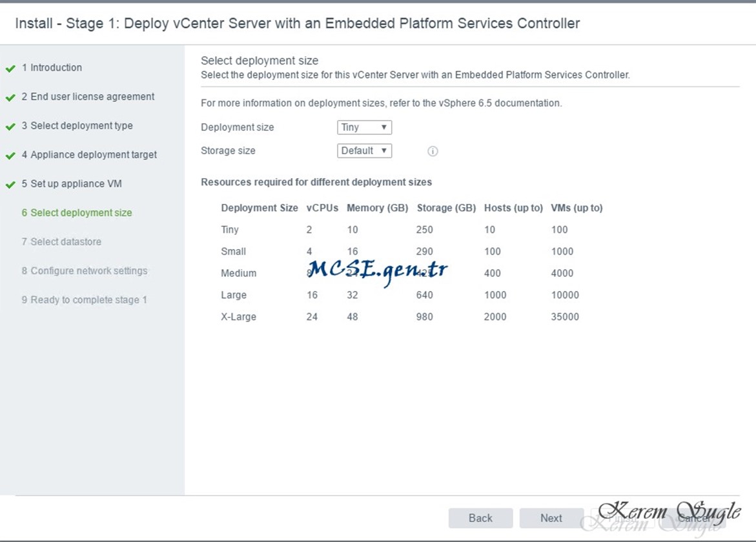Click the storage value "980" in the X-Large row

(x=424, y=317)
